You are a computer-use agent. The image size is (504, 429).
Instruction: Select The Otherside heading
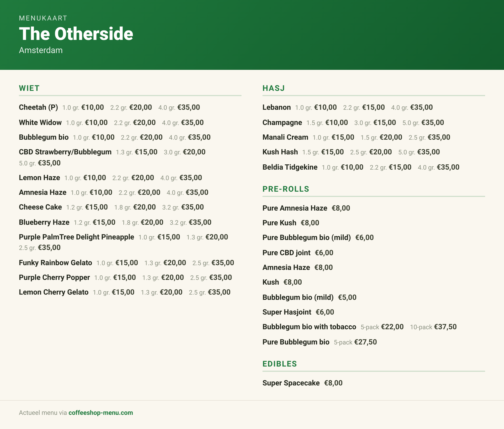[76, 34]
